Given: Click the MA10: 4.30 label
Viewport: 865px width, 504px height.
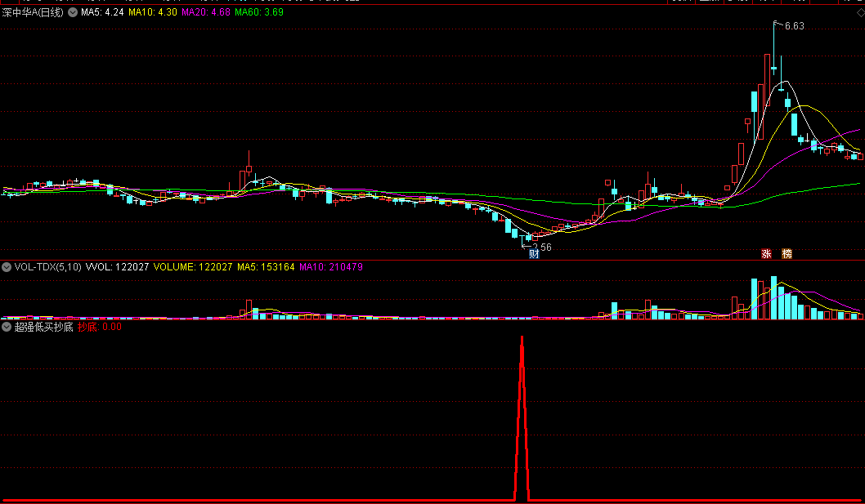Looking at the screenshot, I should [153, 12].
